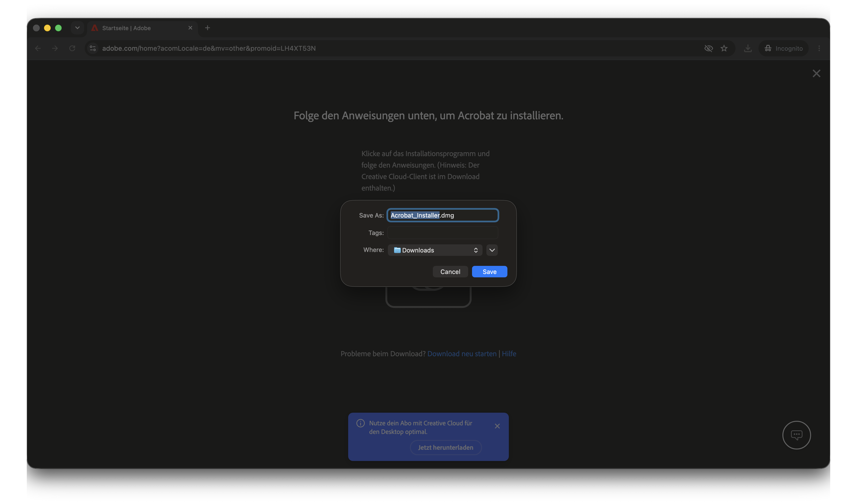Click the Adobe logo on the tab

pyautogui.click(x=95, y=28)
